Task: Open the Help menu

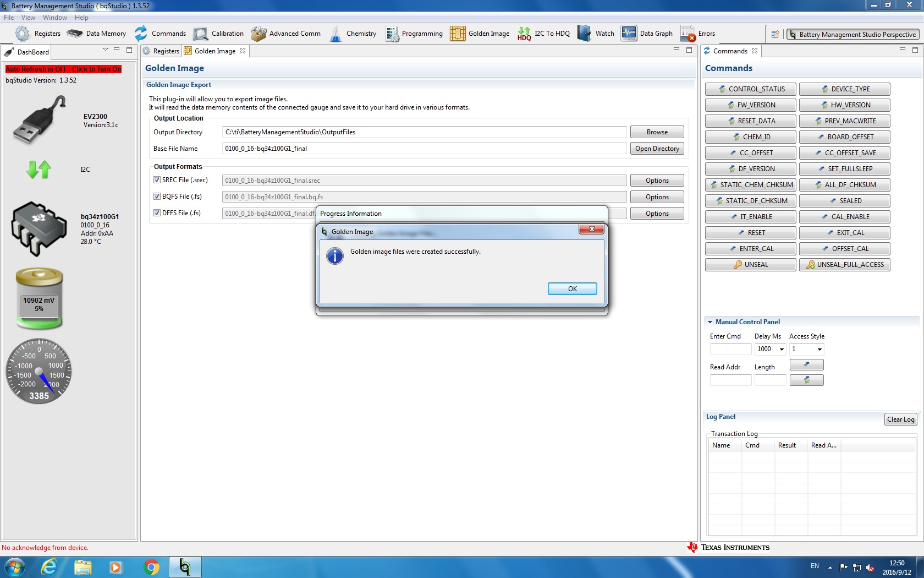Action: coord(81,18)
